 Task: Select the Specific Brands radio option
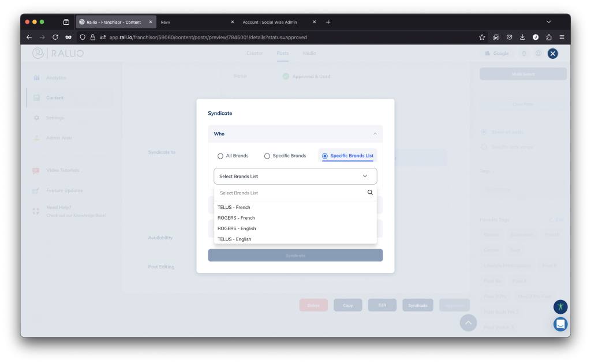coord(267,156)
